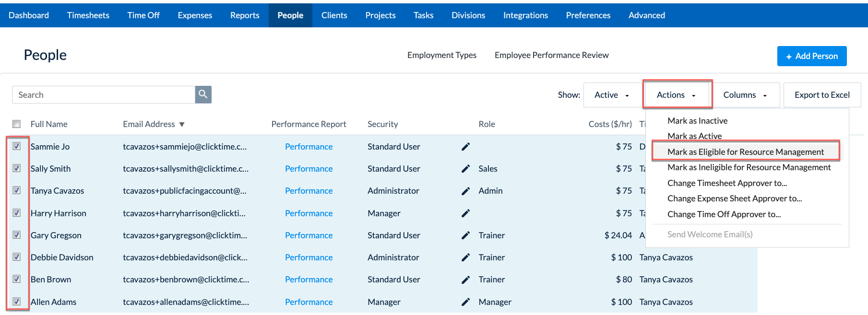Uncheck Tanya Cavazos's row checkbox
This screenshot has height=315, width=868.
[x=17, y=190]
